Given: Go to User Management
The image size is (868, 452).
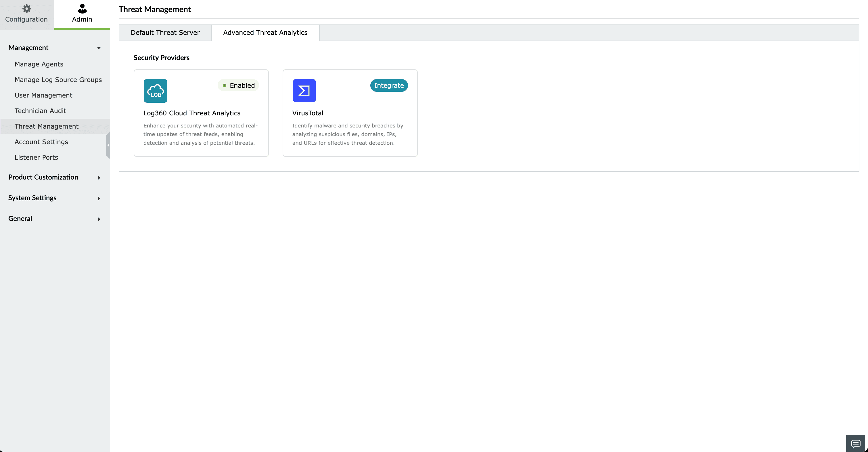Looking at the screenshot, I should 43,95.
